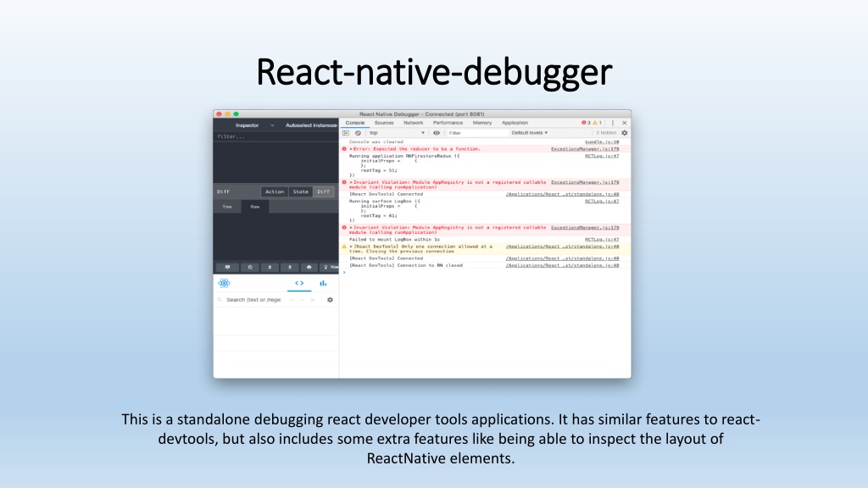Click the lightbulb How to use button
The width and height of the screenshot is (868, 488).
pos(330,267)
